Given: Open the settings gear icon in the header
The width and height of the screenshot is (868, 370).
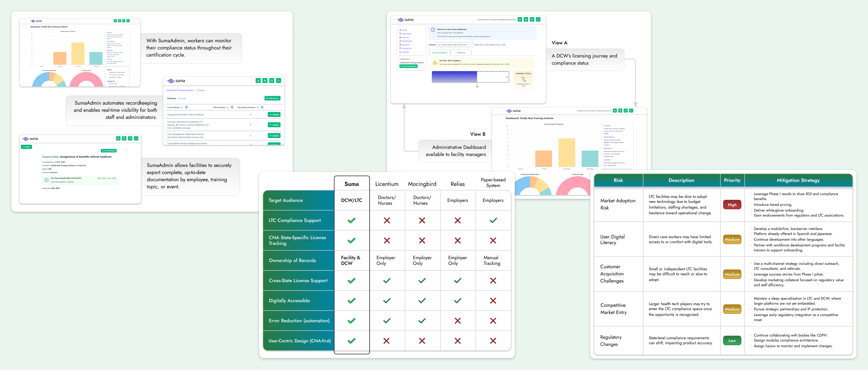Looking at the screenshot, I should pyautogui.click(x=526, y=20).
